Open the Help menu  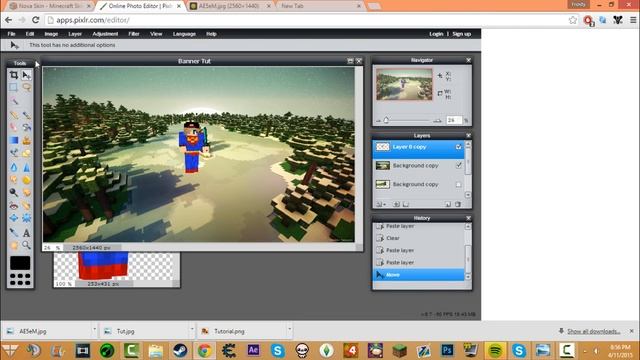coord(211,34)
